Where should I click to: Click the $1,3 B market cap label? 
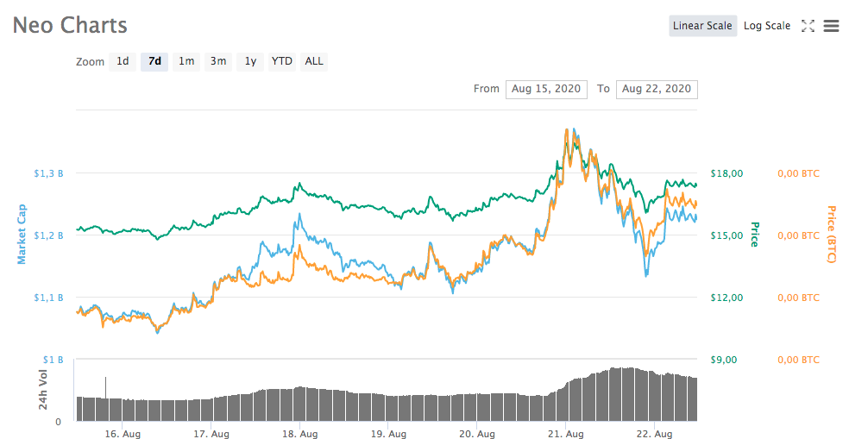coord(48,173)
